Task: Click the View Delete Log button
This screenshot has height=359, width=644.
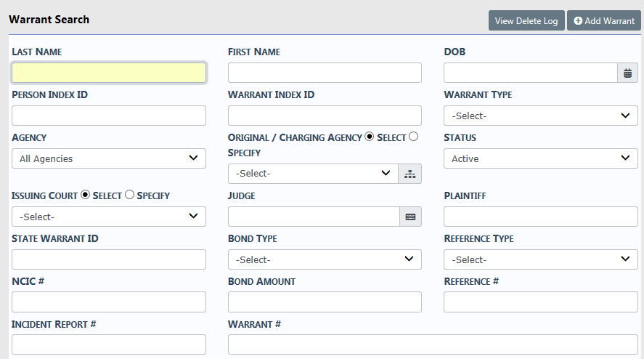Action: [x=526, y=21]
